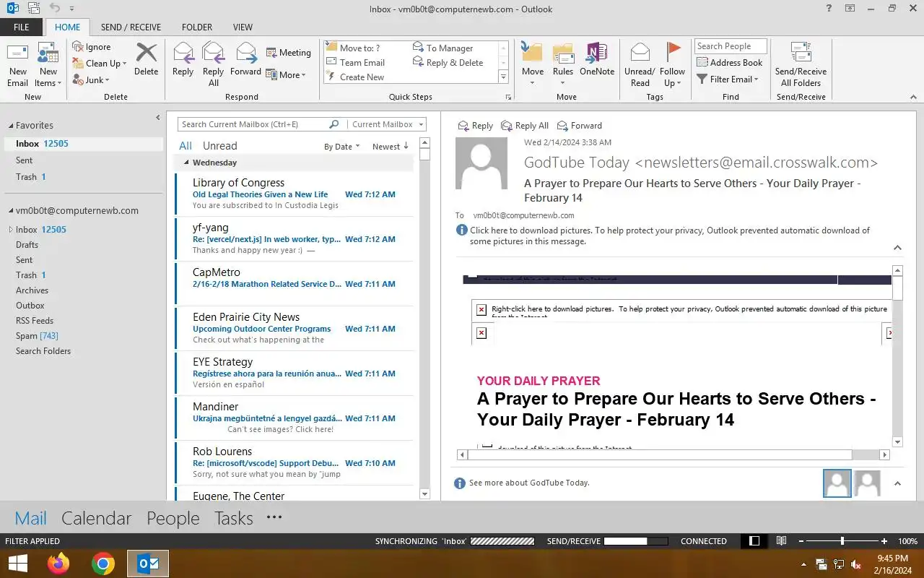Click the zoom in plus button
Image resolution: width=924 pixels, height=578 pixels.
(x=884, y=541)
